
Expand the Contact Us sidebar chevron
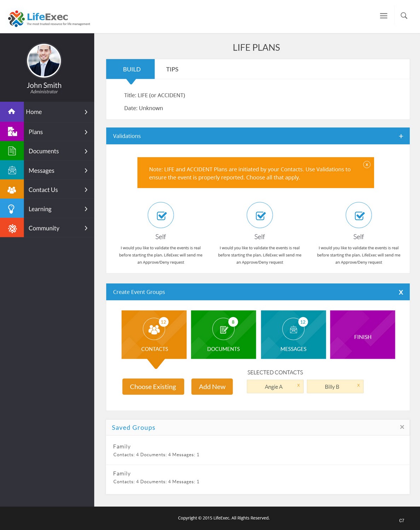tap(86, 190)
